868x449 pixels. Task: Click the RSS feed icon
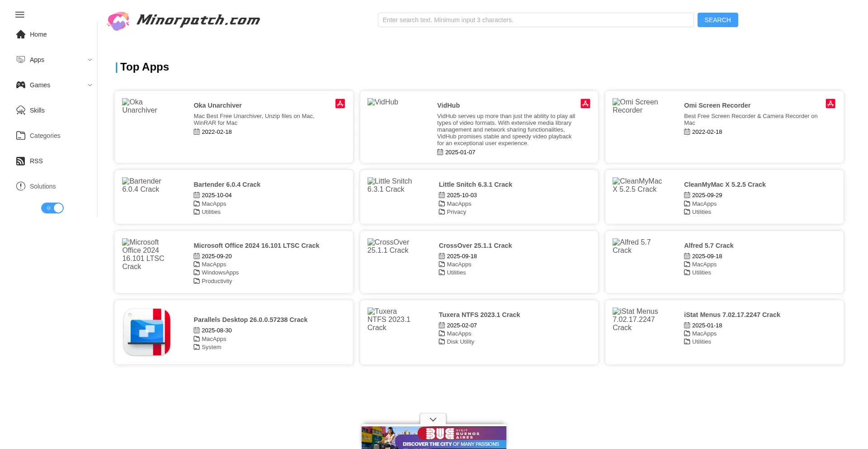click(21, 161)
